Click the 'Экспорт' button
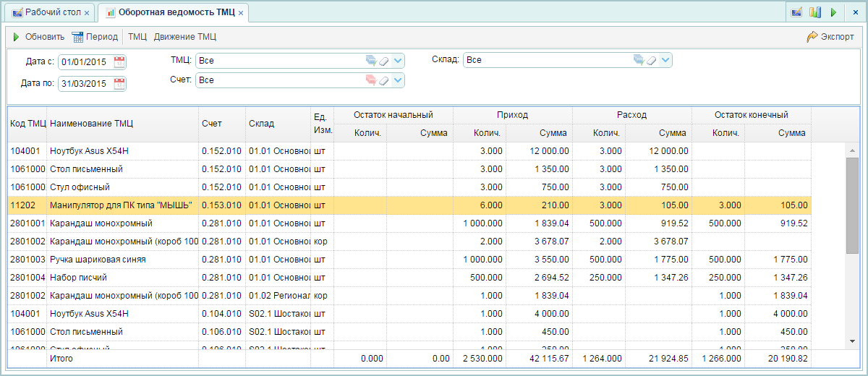868x376 pixels. (x=830, y=36)
